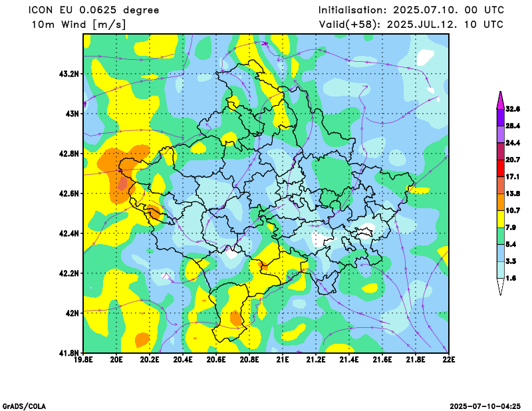Click the 21.8E longitude axis label

coord(416,359)
